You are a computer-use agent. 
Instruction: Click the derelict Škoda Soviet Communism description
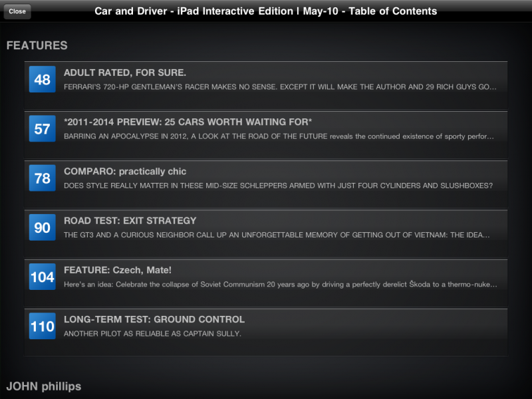click(280, 285)
